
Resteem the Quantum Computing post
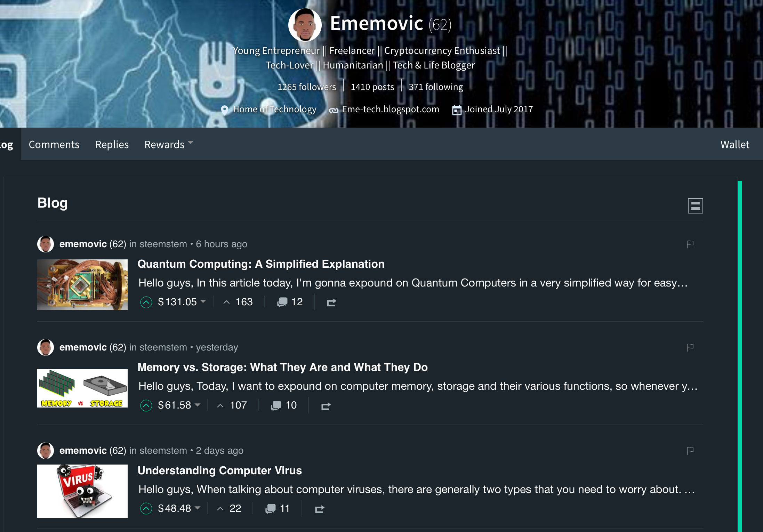(331, 303)
